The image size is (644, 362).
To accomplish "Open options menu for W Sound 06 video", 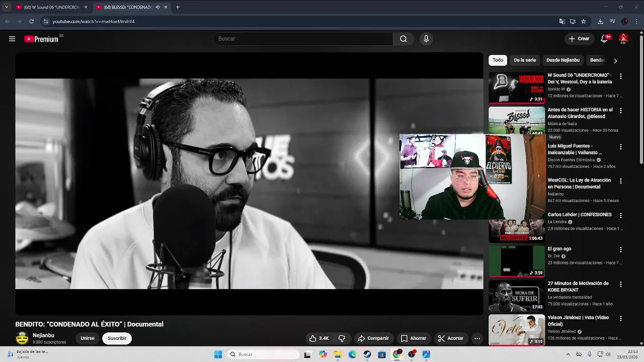I will point(621,76).
